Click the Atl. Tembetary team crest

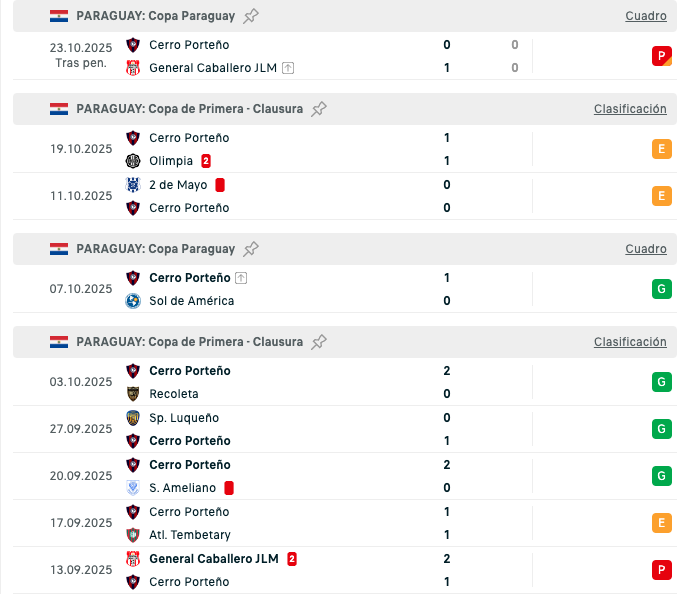coord(133,535)
